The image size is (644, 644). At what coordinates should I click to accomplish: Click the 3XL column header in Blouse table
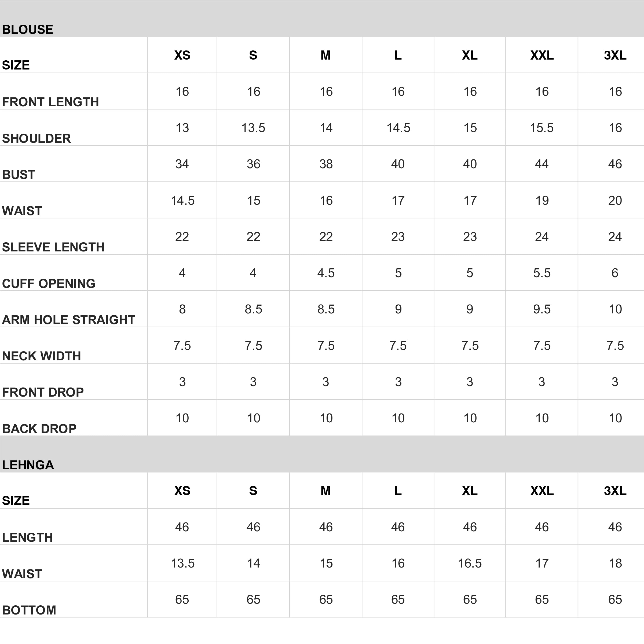click(615, 55)
